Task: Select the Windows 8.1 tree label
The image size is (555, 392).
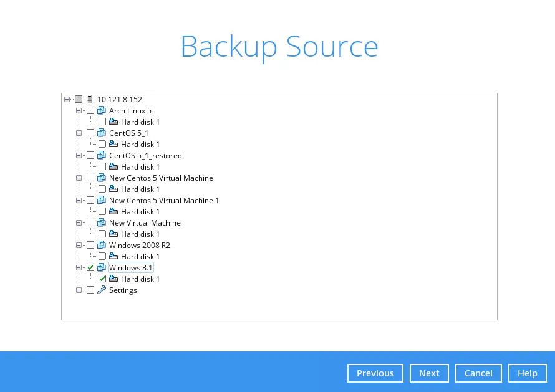Action: click(x=130, y=268)
